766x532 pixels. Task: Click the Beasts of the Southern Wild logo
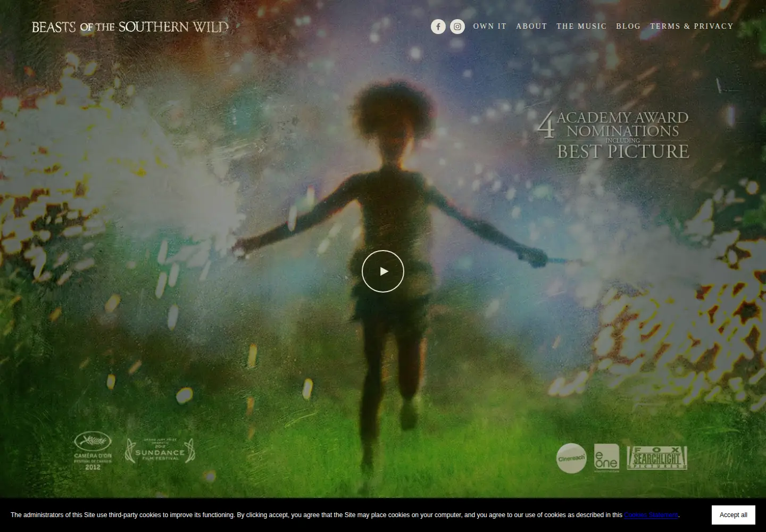pyautogui.click(x=130, y=27)
